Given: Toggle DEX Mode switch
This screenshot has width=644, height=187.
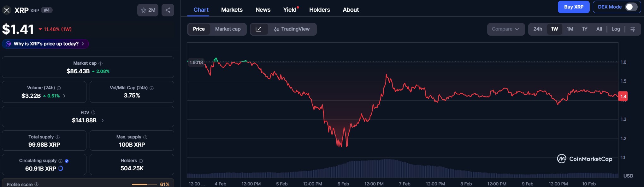Looking at the screenshot, I should click(631, 7).
